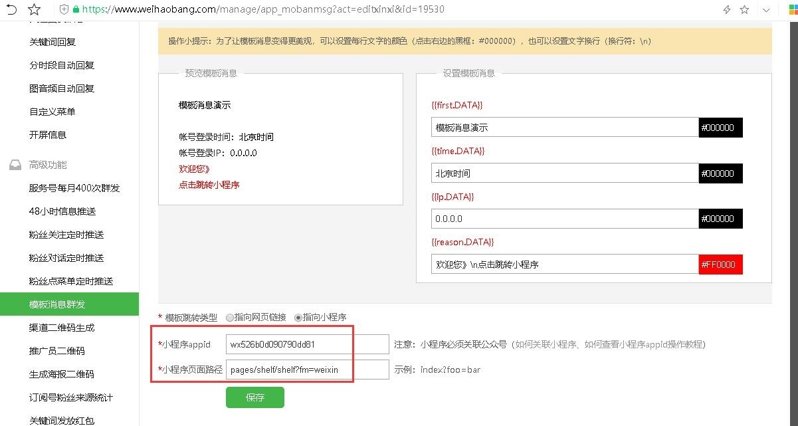The image size is (798, 426).
Task: Click the 高级功能 section tray icon
Action: point(15,165)
